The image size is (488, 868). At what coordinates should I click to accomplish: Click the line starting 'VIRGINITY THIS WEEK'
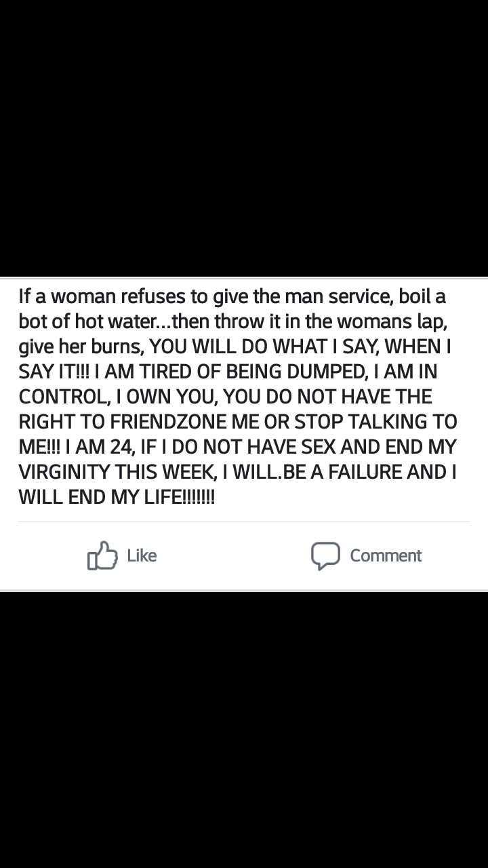click(237, 472)
